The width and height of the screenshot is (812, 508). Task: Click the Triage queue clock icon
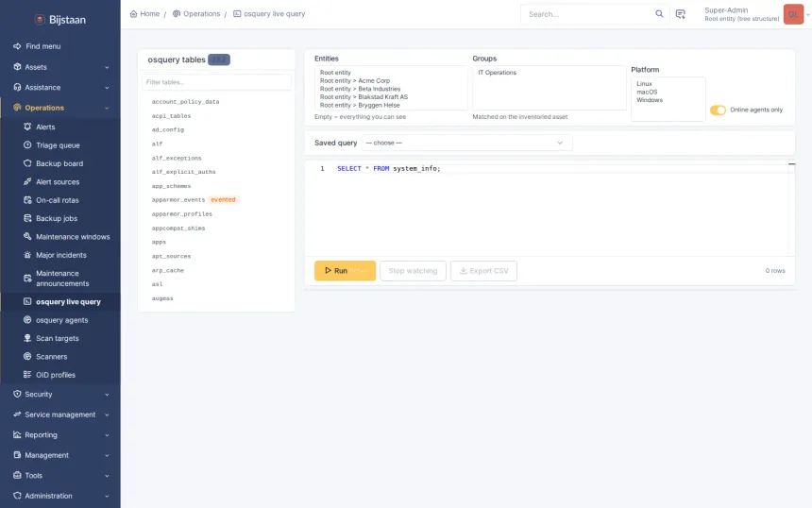pyautogui.click(x=27, y=145)
